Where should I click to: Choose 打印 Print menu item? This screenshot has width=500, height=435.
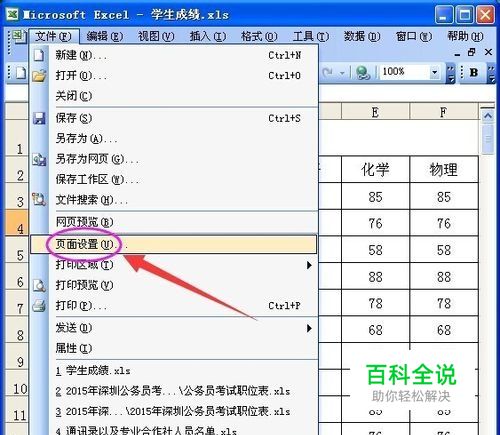pyautogui.click(x=173, y=305)
